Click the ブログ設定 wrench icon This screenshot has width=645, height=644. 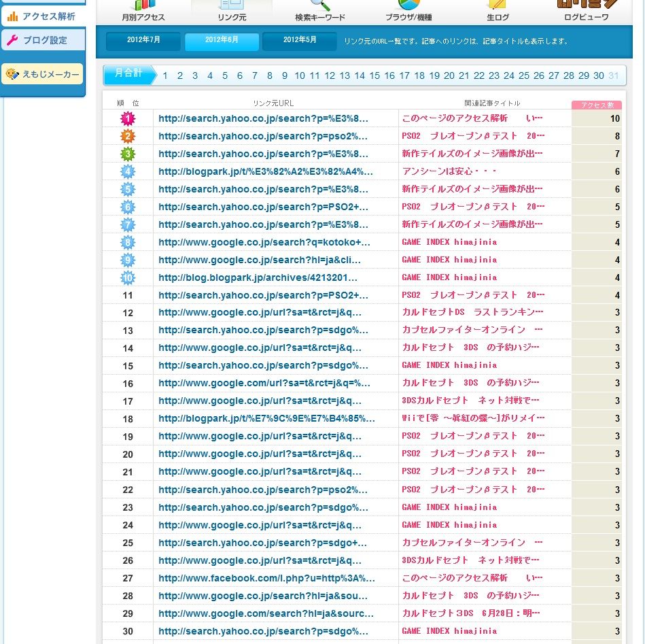pyautogui.click(x=12, y=40)
